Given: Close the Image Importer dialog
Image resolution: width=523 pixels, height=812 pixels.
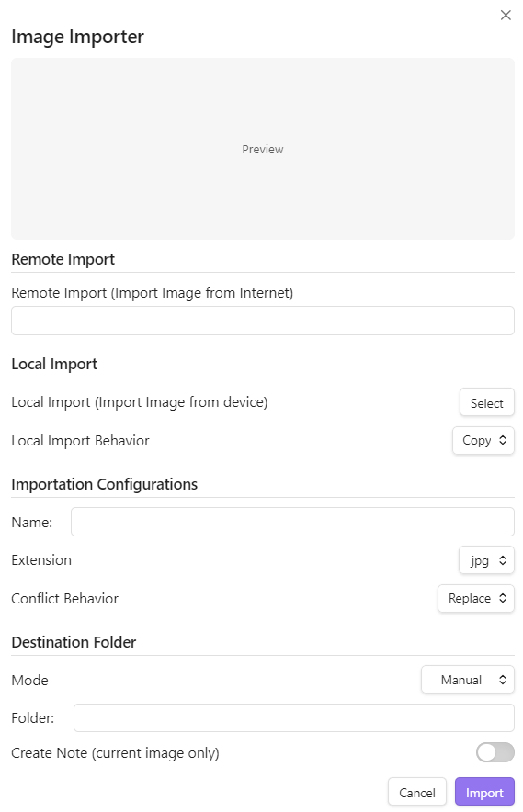Looking at the screenshot, I should pyautogui.click(x=506, y=16).
